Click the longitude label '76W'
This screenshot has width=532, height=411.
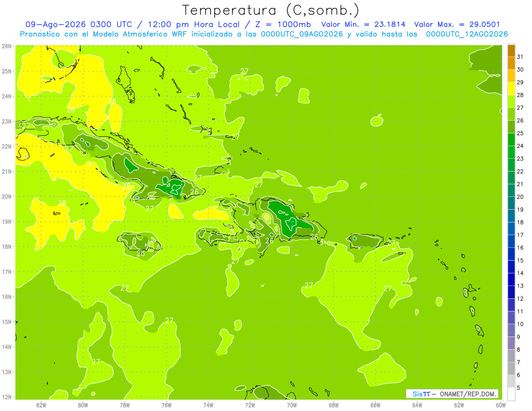click(166, 405)
